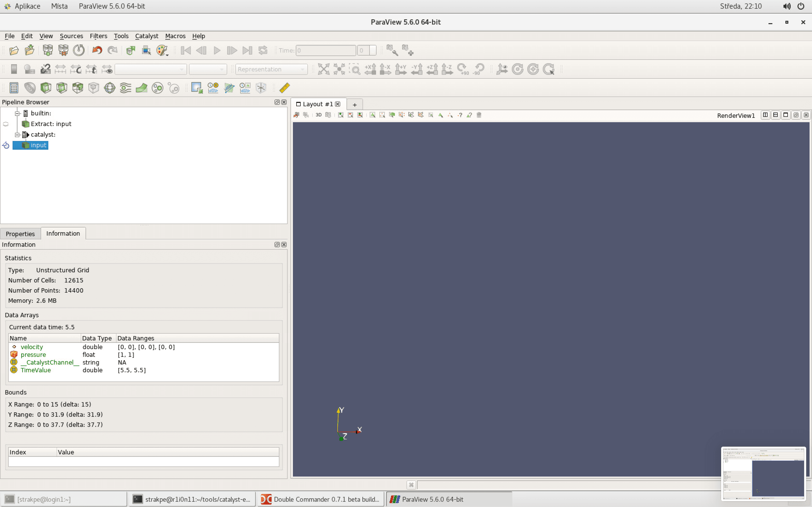Viewport: 812px width, 507px height.
Task: Apply the Clip filter icon
Action: point(46,87)
